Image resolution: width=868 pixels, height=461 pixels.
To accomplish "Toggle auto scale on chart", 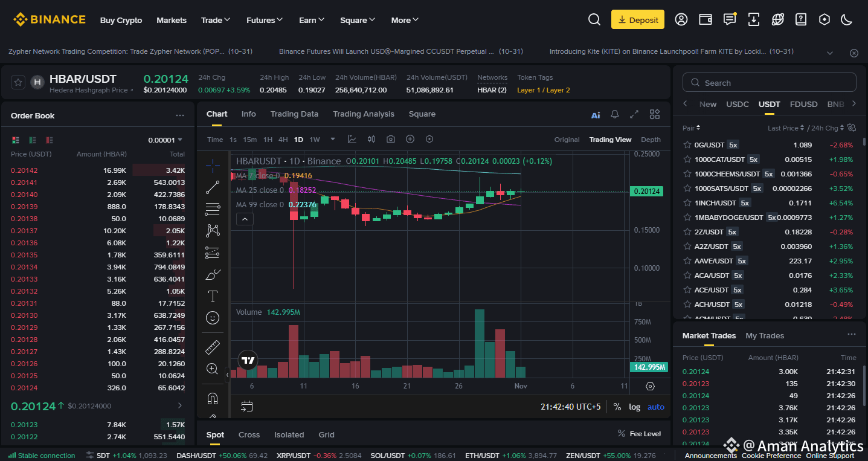I will click(656, 407).
